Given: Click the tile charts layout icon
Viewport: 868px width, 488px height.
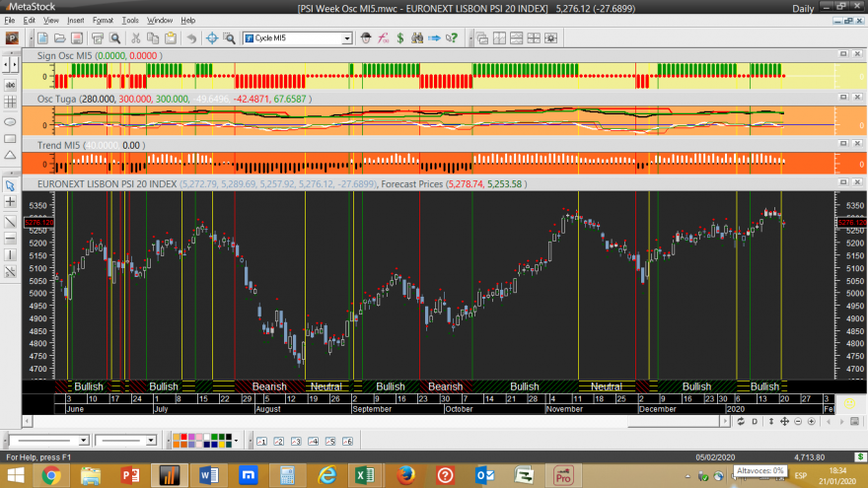Looking at the screenshot, I should 499,38.
